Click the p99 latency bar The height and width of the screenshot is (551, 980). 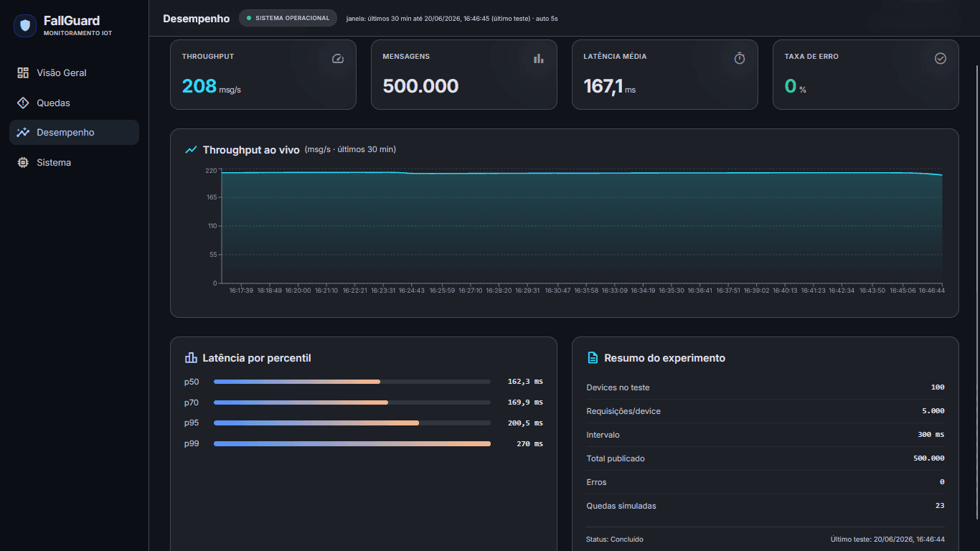pyautogui.click(x=352, y=444)
